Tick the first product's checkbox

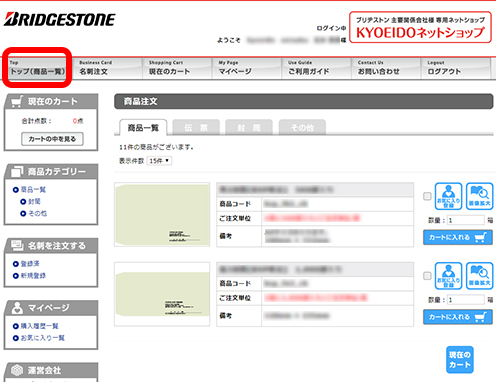pos(427,196)
